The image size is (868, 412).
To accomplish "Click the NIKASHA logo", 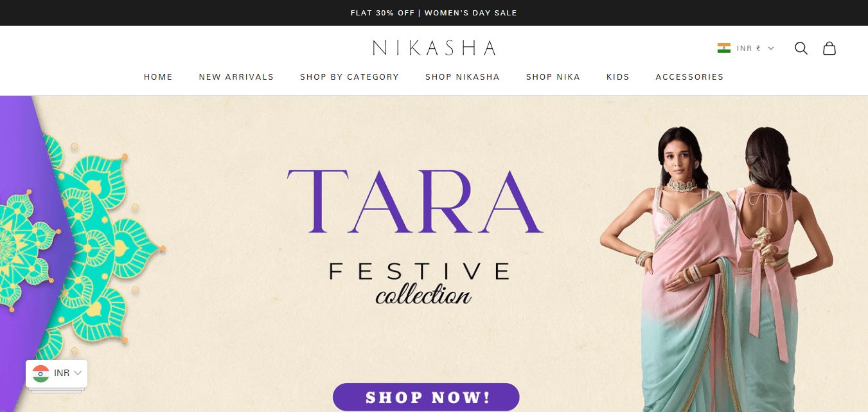I will [434, 48].
